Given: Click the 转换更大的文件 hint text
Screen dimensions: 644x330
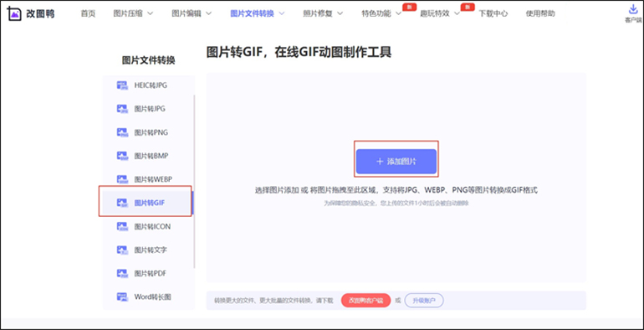Looking at the screenshot, I should pyautogui.click(x=273, y=301).
